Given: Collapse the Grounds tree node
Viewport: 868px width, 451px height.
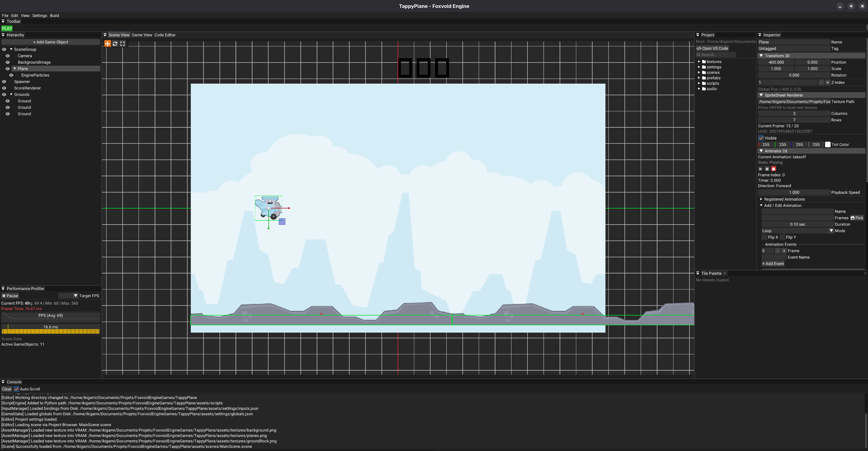Looking at the screenshot, I should 11,94.
